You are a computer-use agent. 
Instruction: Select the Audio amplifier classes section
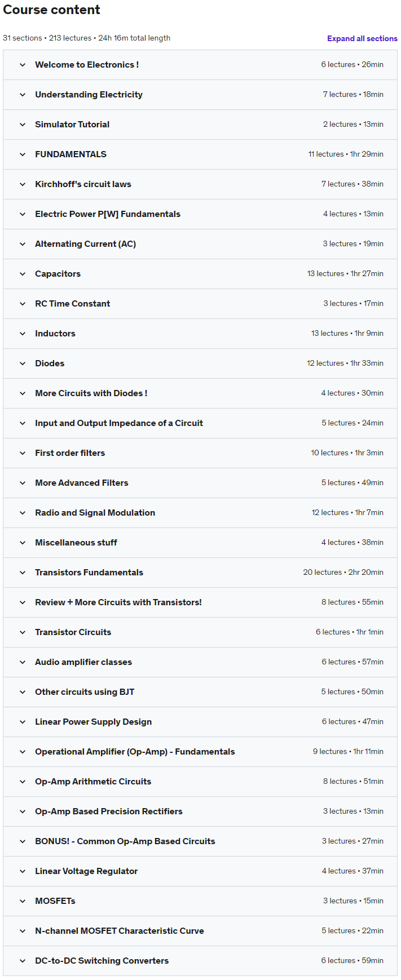pos(83,662)
